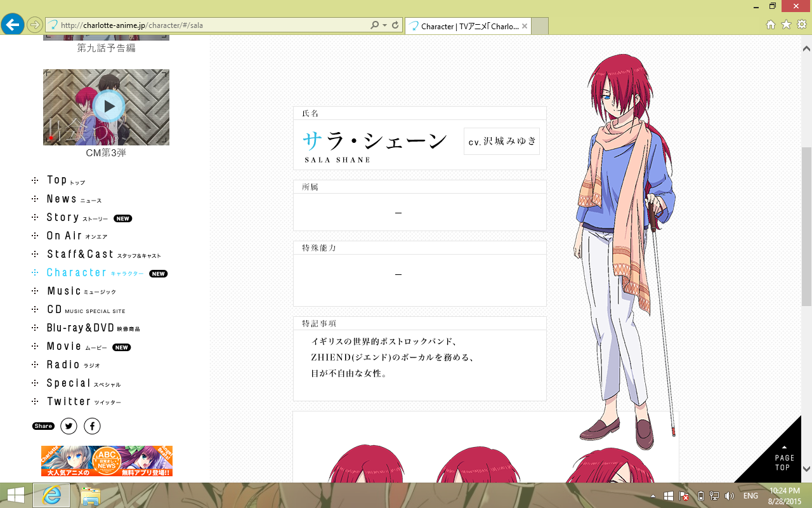Click the Refresh page icon
Screen dimensions: 812x508
(x=395, y=25)
